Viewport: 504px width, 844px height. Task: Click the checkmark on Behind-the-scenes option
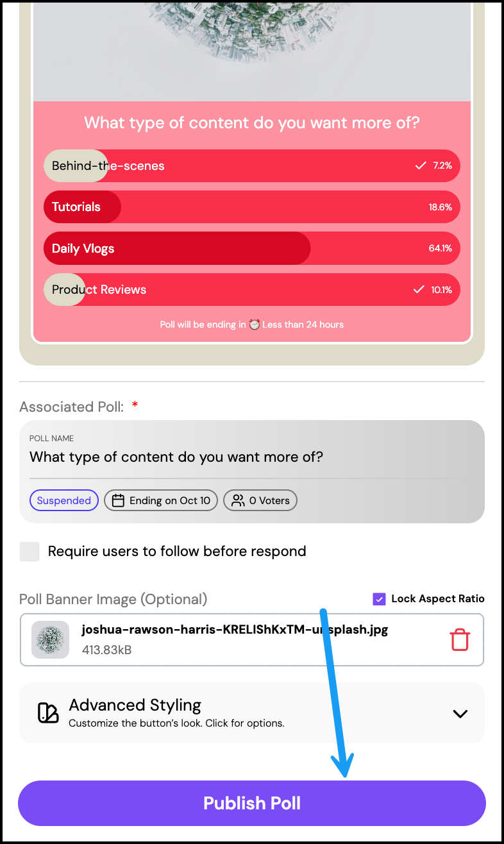click(421, 165)
